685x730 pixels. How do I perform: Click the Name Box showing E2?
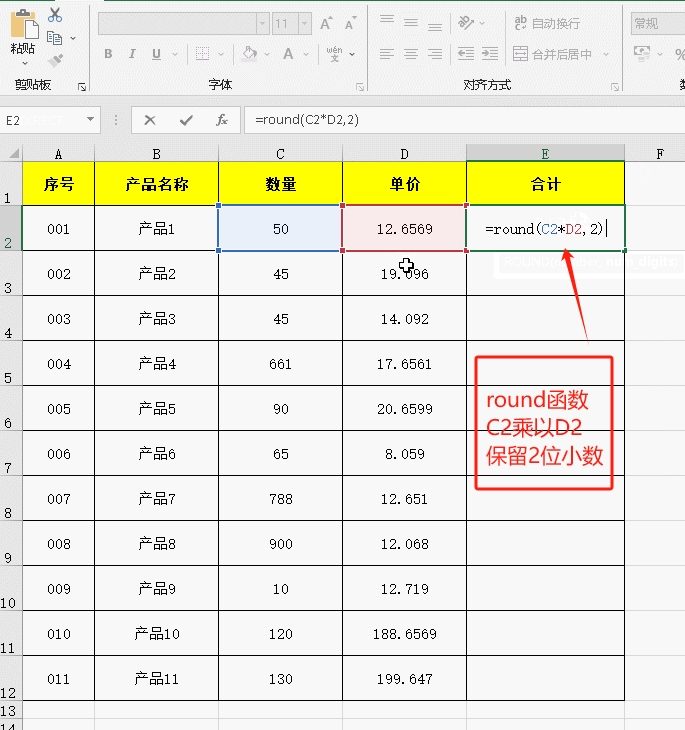point(42,121)
